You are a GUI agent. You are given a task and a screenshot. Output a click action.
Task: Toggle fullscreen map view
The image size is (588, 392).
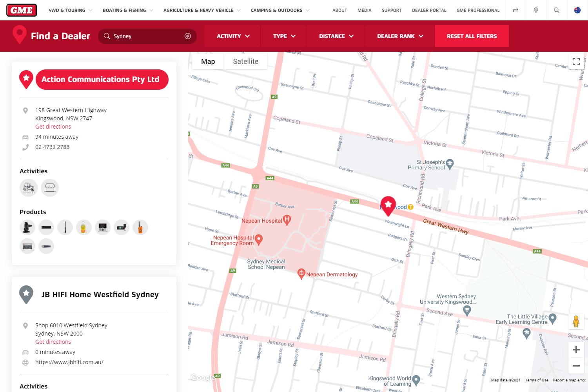576,62
